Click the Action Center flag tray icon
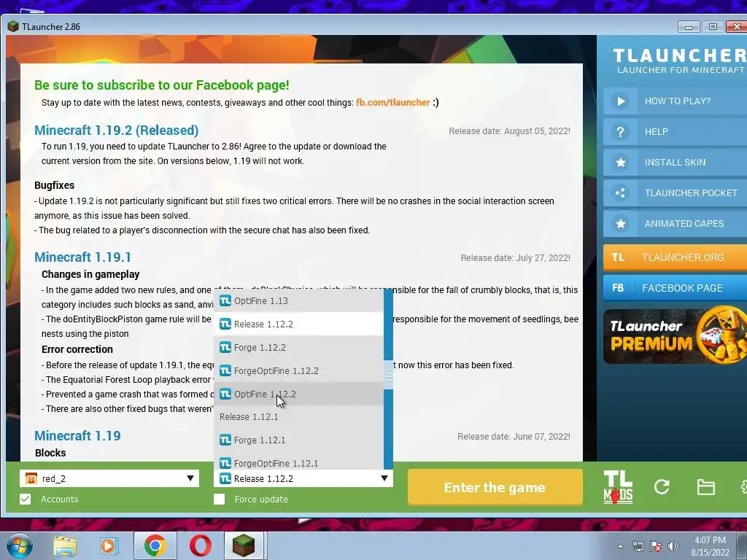Screen dimensions: 747x560 point(656,546)
